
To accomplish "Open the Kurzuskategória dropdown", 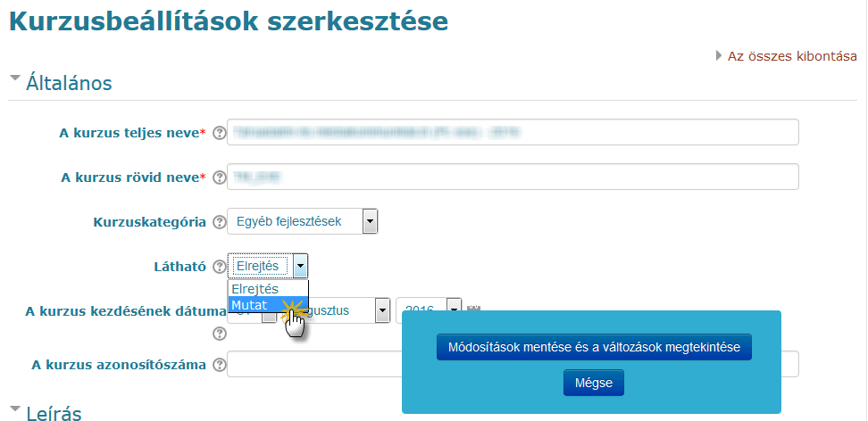I will coord(302,221).
